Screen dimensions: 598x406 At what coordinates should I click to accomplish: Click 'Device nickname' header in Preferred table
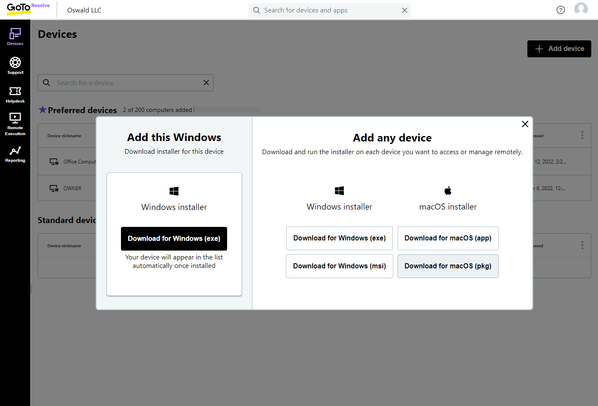64,136
